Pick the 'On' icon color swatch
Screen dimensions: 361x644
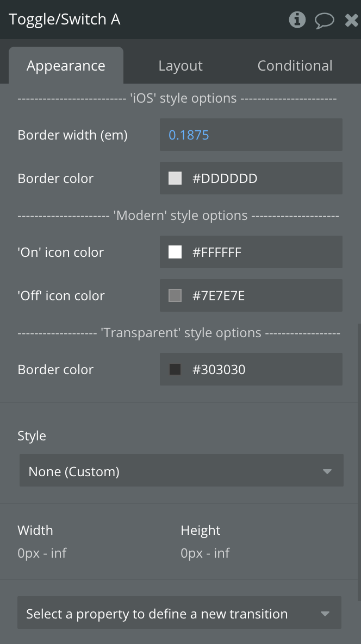click(x=175, y=252)
